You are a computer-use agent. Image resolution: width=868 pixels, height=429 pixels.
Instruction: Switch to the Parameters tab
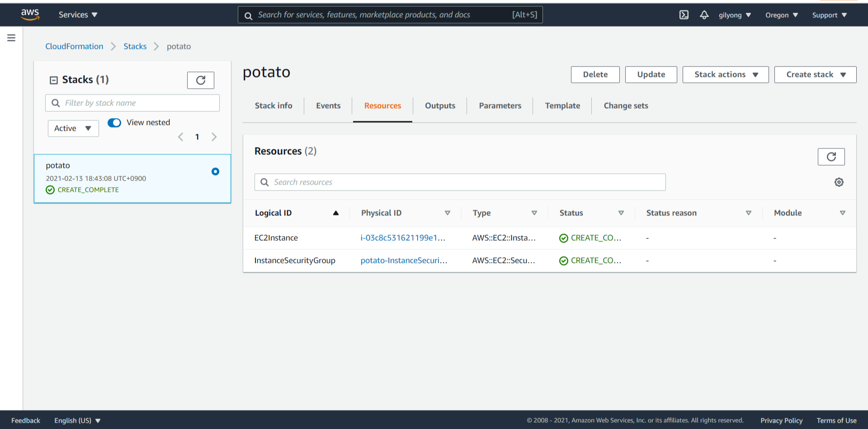click(x=500, y=105)
